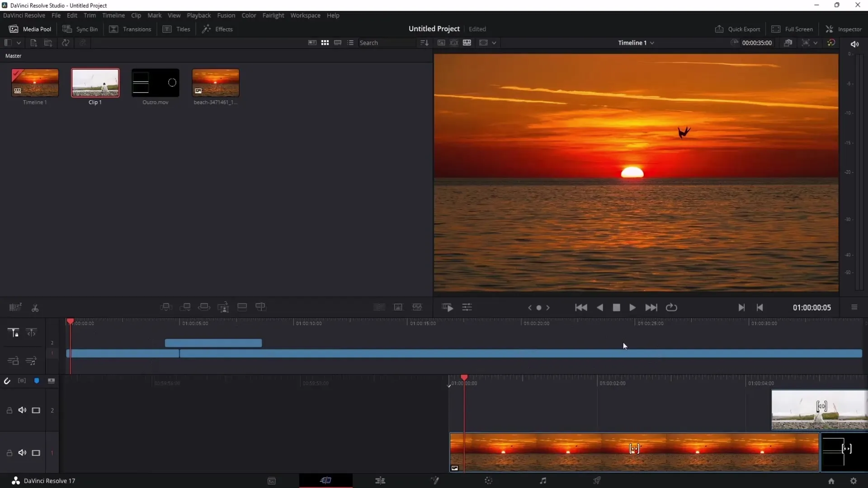Click the Close Up edit icon
The image size is (868, 488).
tap(223, 307)
